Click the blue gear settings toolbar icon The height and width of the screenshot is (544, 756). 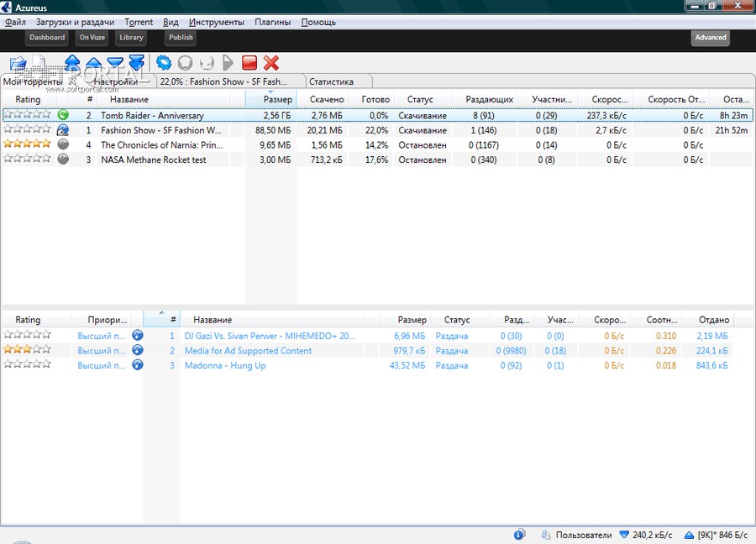164,63
